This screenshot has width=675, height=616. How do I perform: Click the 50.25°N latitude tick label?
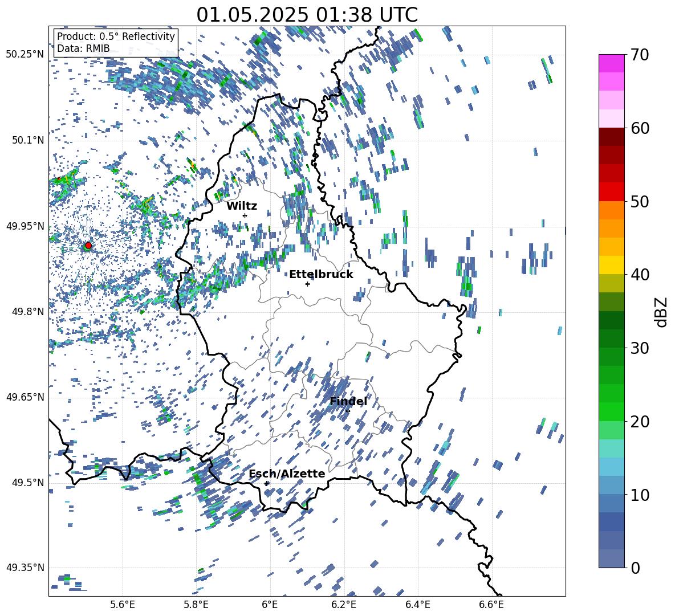tap(25, 55)
